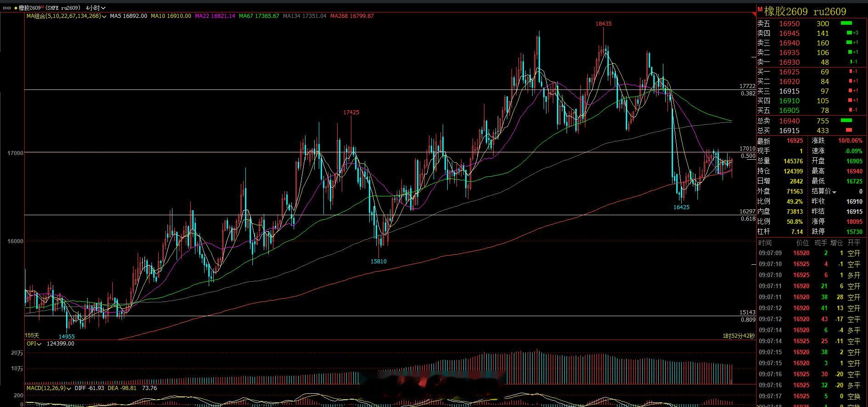Click the 0.809 Fibonacci level label at 15143
The width and height of the screenshot is (868, 407).
[x=748, y=320]
